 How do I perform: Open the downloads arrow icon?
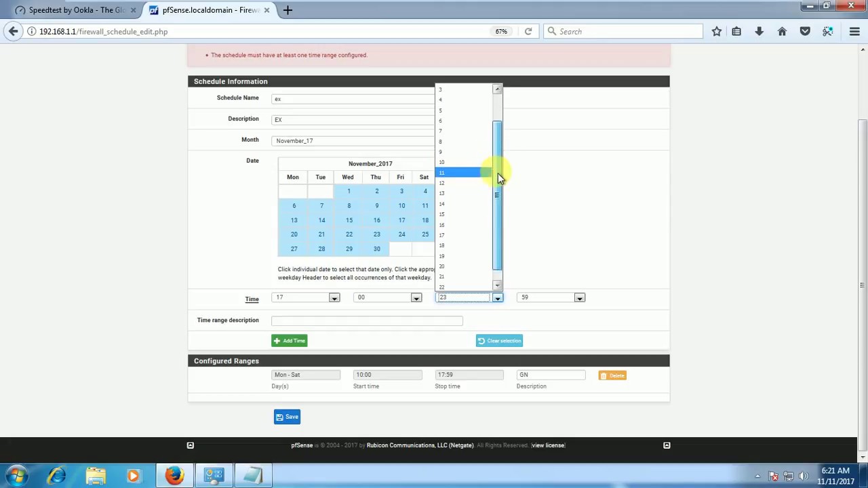click(x=759, y=31)
